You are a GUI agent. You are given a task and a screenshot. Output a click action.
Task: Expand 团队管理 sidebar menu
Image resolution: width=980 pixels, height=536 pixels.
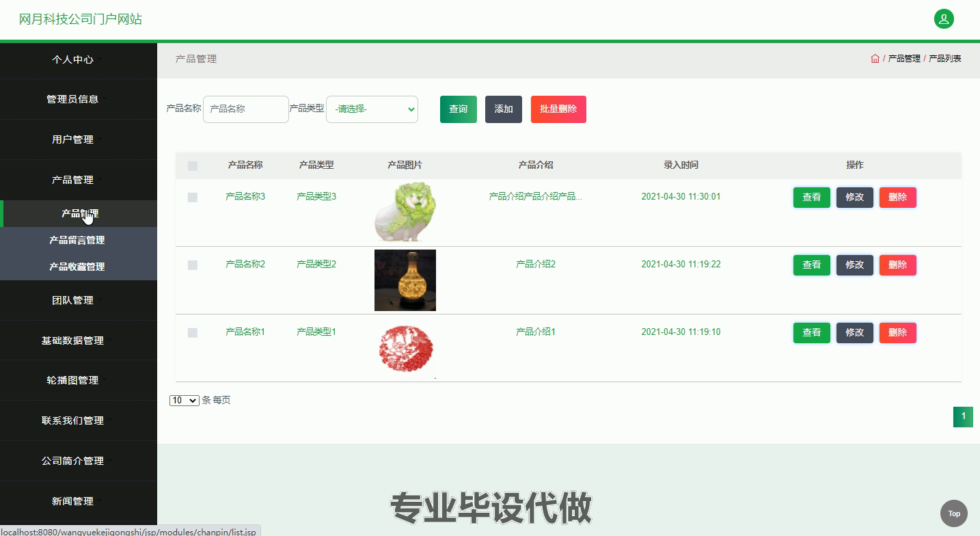click(78, 300)
